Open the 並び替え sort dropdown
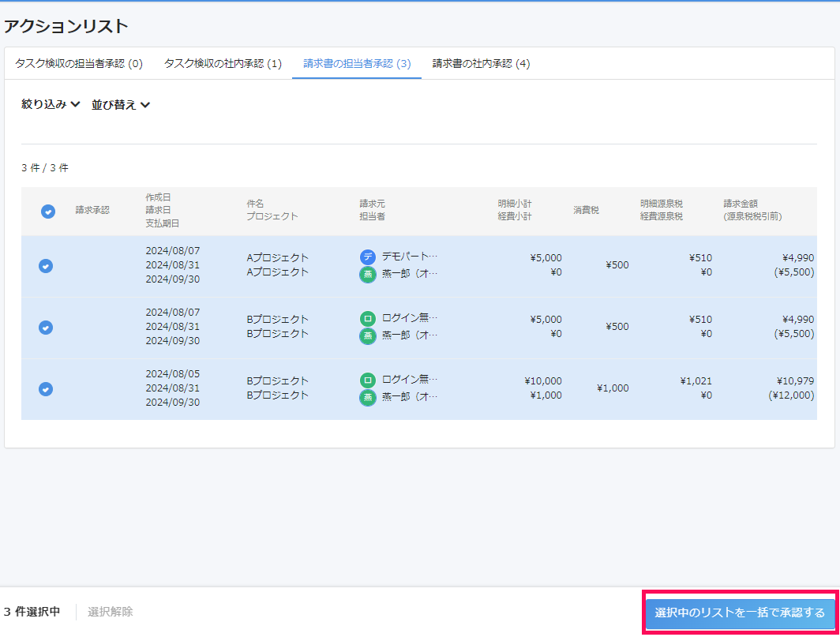Image resolution: width=840 pixels, height=637 pixels. (x=121, y=105)
